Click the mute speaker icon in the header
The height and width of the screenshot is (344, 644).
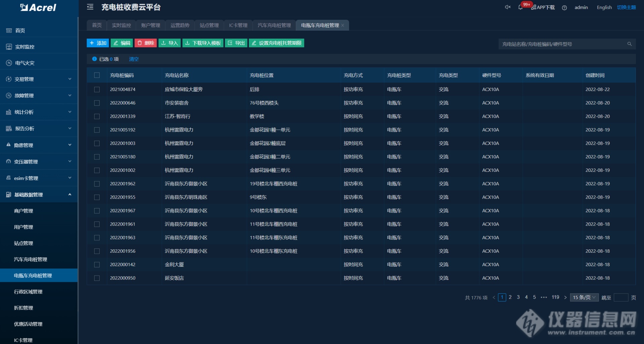[507, 7]
